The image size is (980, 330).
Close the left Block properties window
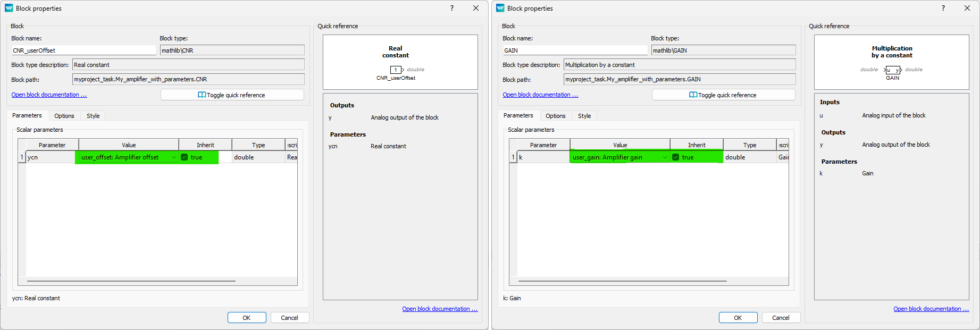coord(476,8)
